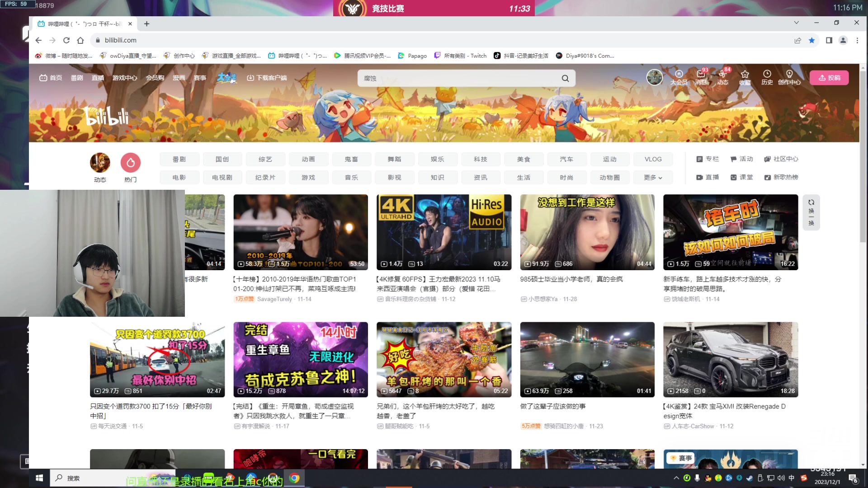868x488 pixels.
Task: Select the 纪录片 category button
Action: [x=265, y=178]
